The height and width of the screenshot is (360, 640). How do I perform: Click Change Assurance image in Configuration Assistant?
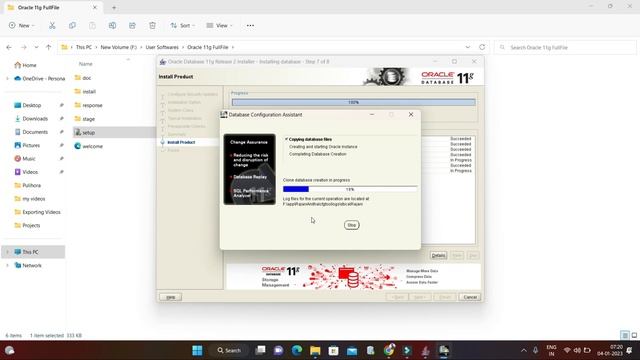click(x=249, y=169)
